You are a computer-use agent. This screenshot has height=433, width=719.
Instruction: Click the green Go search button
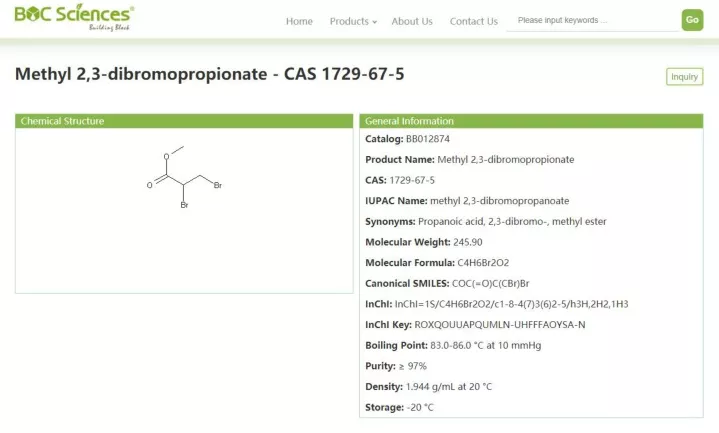tap(692, 20)
